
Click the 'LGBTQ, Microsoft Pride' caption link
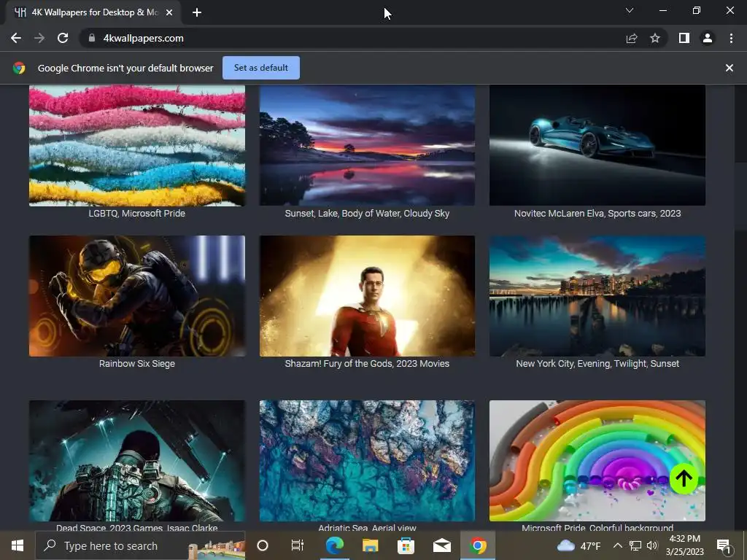[x=136, y=214]
